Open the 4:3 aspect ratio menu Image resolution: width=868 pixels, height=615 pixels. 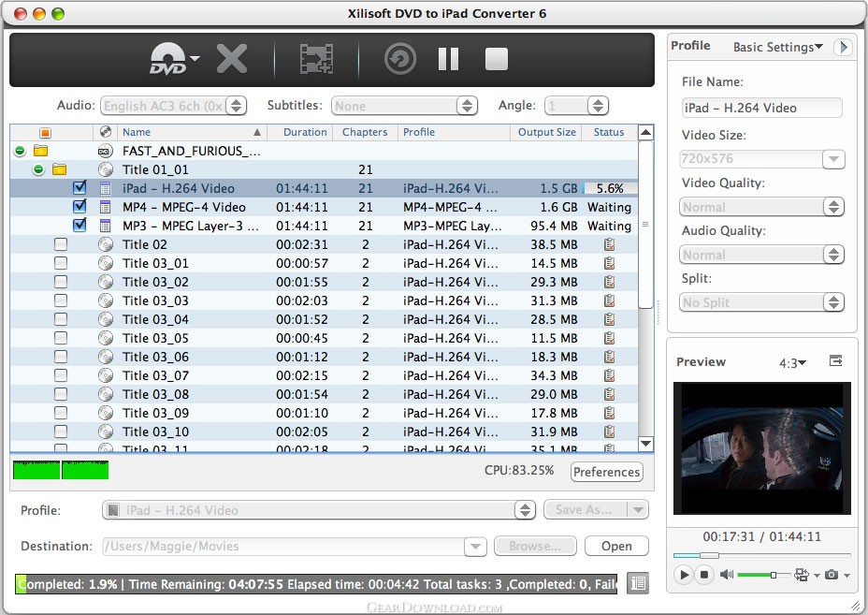click(793, 363)
